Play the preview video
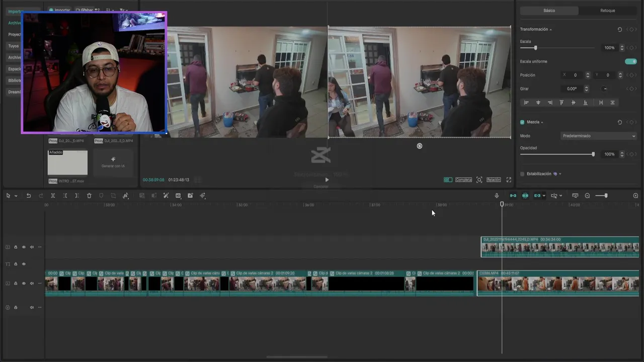 pos(327,179)
